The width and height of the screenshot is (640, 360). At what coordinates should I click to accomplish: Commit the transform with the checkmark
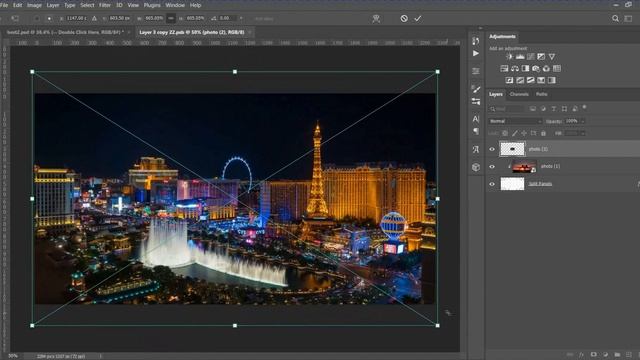click(x=418, y=18)
